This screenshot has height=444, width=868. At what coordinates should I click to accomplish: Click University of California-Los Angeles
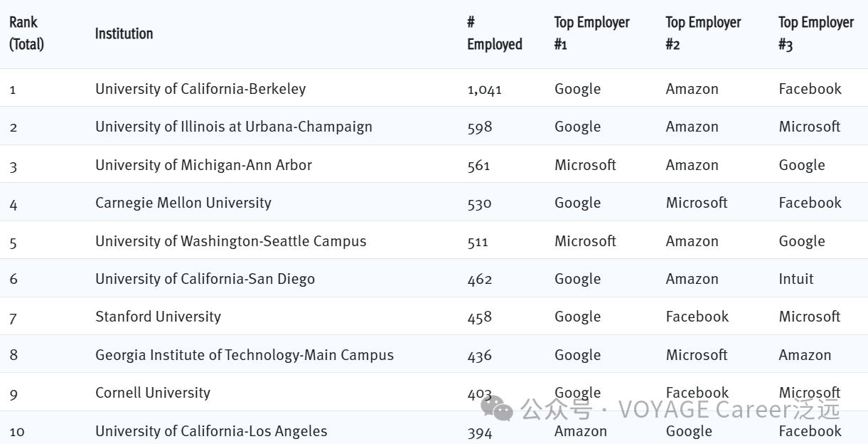pyautogui.click(x=211, y=431)
